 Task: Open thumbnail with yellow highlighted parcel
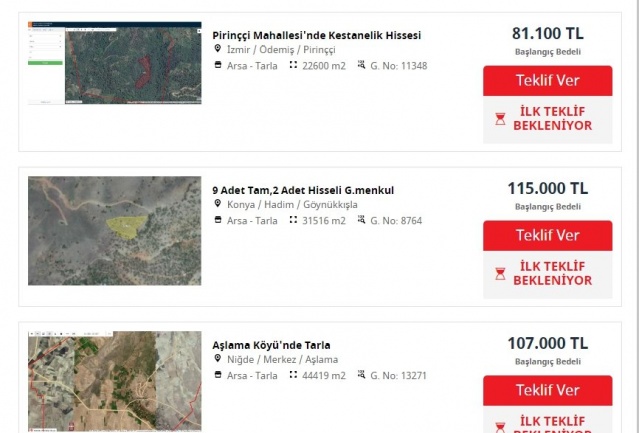point(115,231)
